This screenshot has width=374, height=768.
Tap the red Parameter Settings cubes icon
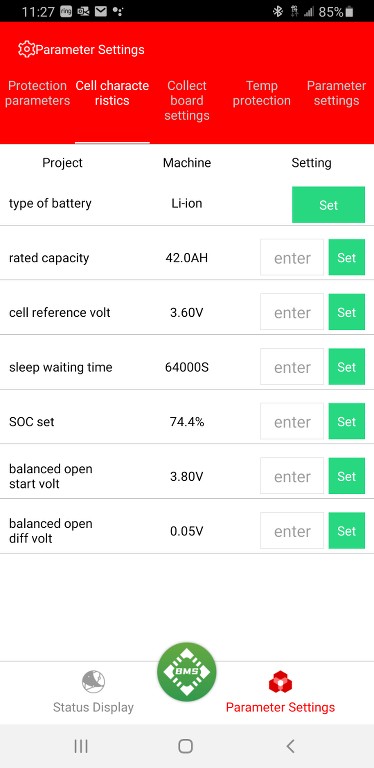[280, 682]
